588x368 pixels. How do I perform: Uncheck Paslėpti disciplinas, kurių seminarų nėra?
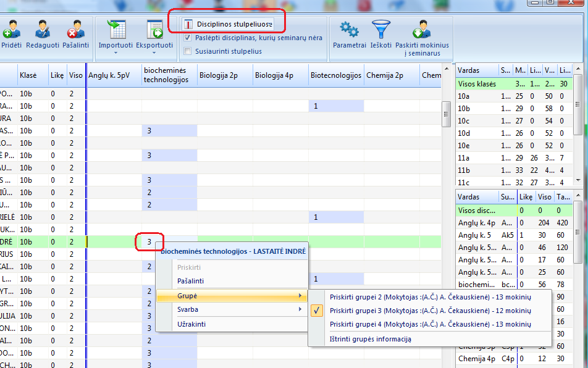(188, 38)
